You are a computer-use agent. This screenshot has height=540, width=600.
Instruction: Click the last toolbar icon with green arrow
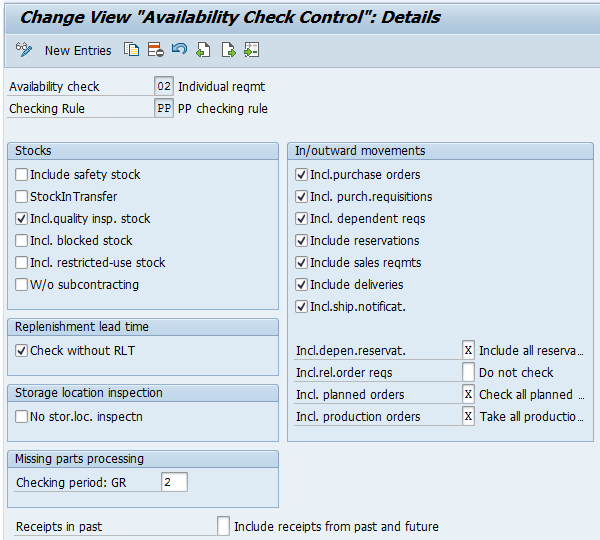point(252,50)
